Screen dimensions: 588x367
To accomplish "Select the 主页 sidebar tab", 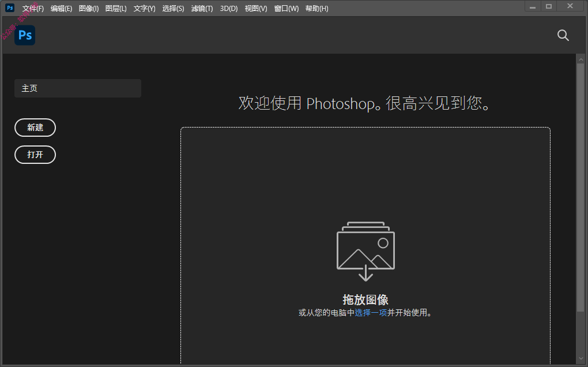I will [x=78, y=88].
